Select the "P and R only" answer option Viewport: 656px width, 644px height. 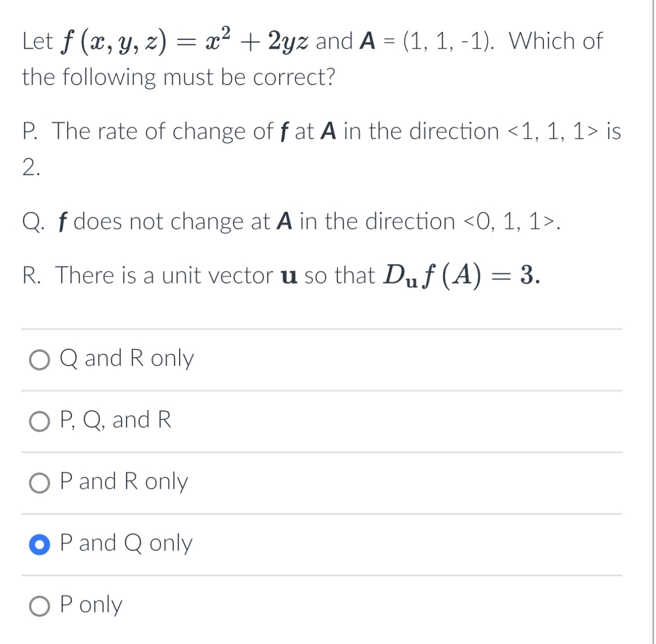[x=40, y=481]
